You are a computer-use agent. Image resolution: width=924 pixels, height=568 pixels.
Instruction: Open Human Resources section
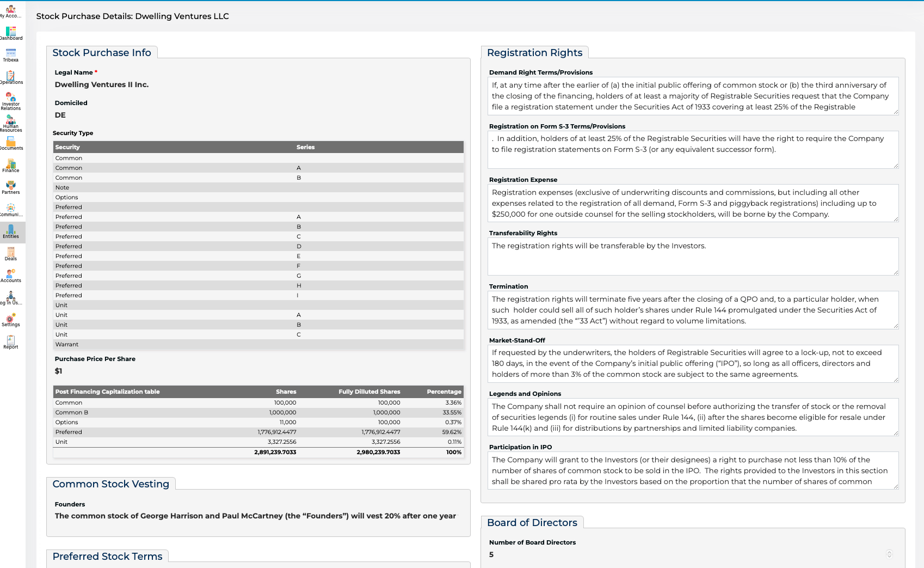(x=11, y=123)
